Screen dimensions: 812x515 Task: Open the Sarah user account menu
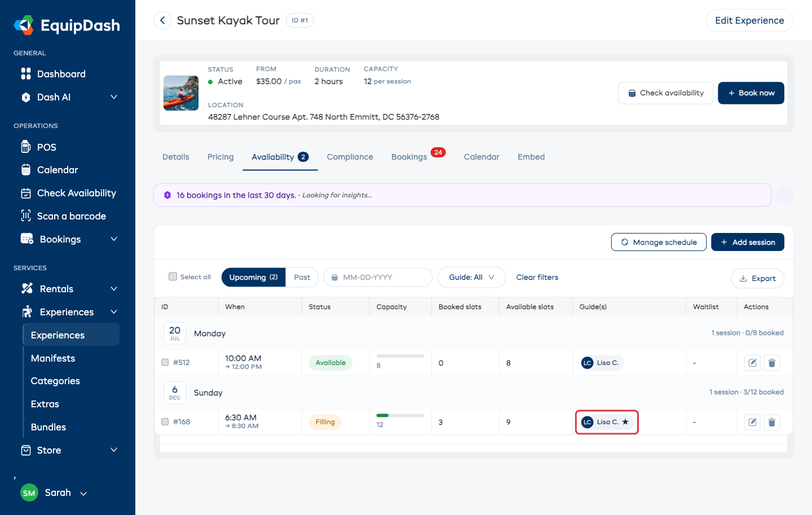coord(54,492)
